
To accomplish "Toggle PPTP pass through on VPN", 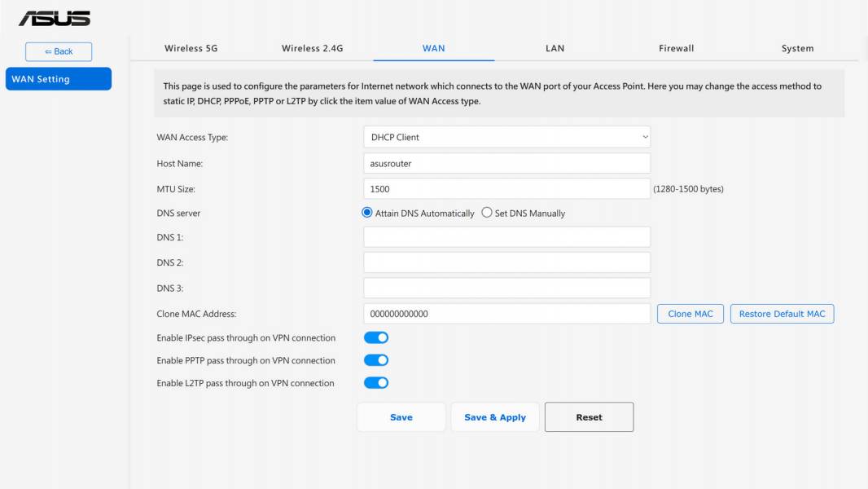I will 376,360.
